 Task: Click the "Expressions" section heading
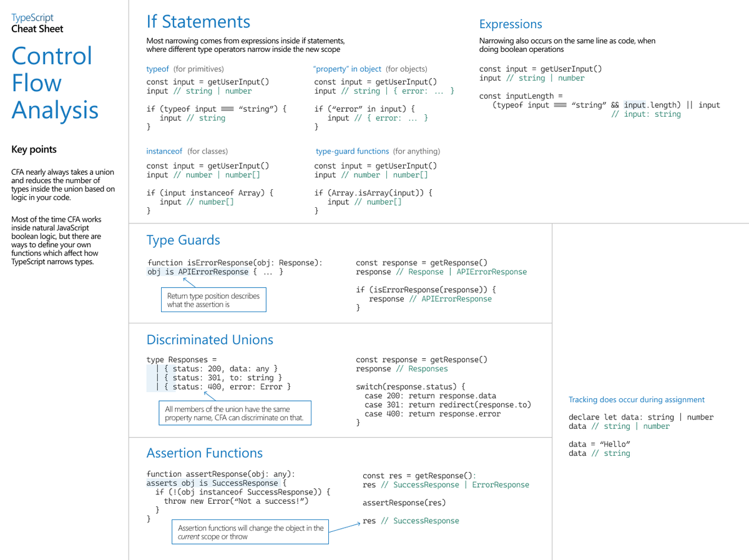(511, 24)
